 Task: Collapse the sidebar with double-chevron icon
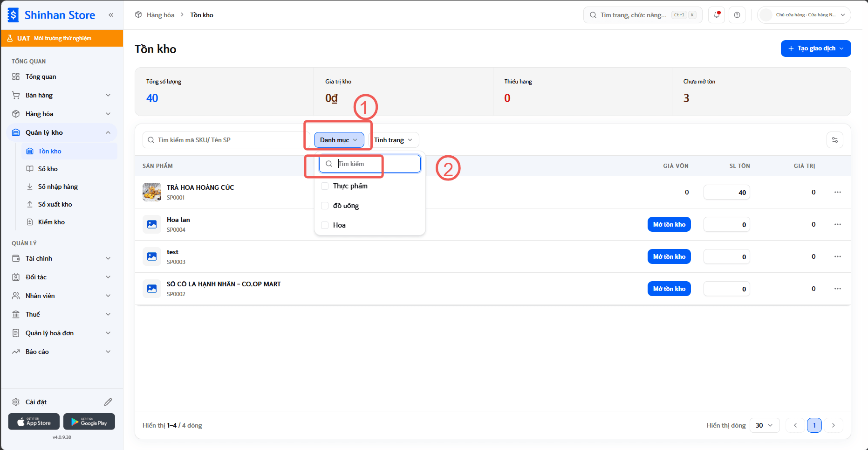(x=111, y=15)
